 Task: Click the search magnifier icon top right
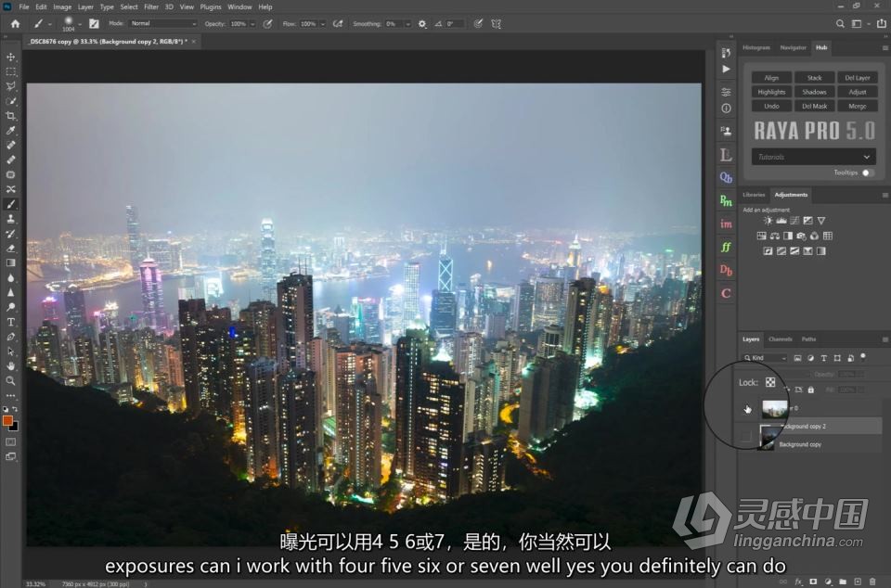tap(840, 24)
